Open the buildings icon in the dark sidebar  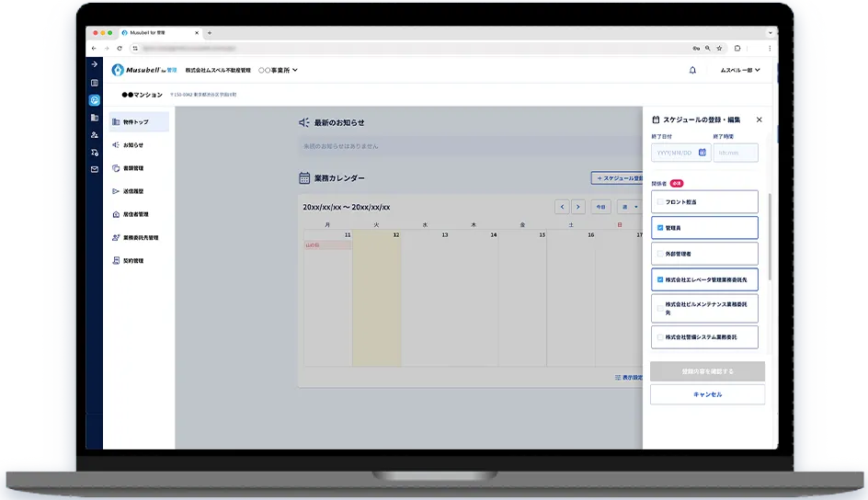pos(95,118)
